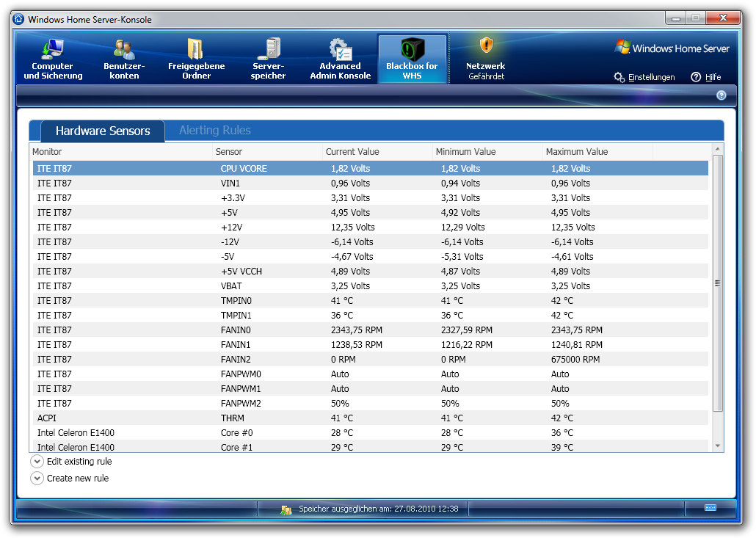This screenshot has height=538, width=756.
Task: Click the Hilfe question mark icon
Action: coord(696,77)
